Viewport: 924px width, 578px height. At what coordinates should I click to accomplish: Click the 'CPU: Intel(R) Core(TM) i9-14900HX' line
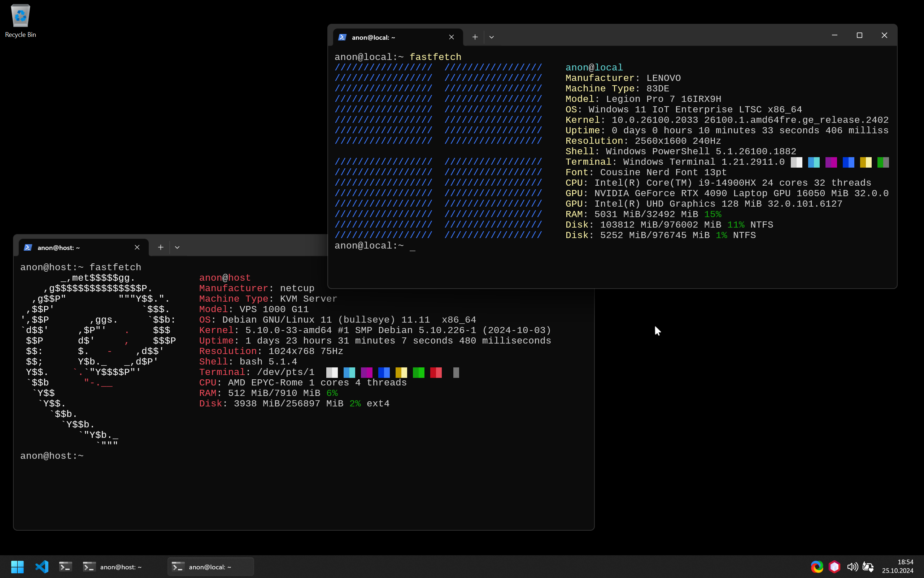pos(718,183)
